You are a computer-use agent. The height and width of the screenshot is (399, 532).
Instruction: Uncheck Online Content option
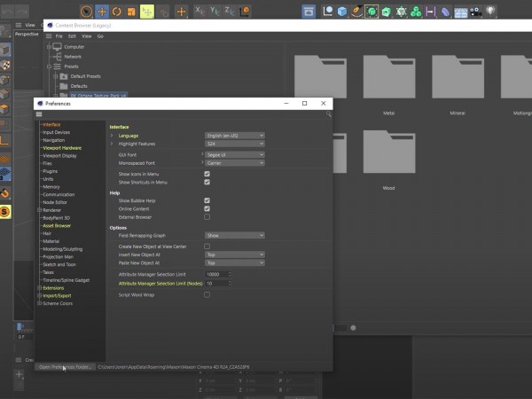207,208
